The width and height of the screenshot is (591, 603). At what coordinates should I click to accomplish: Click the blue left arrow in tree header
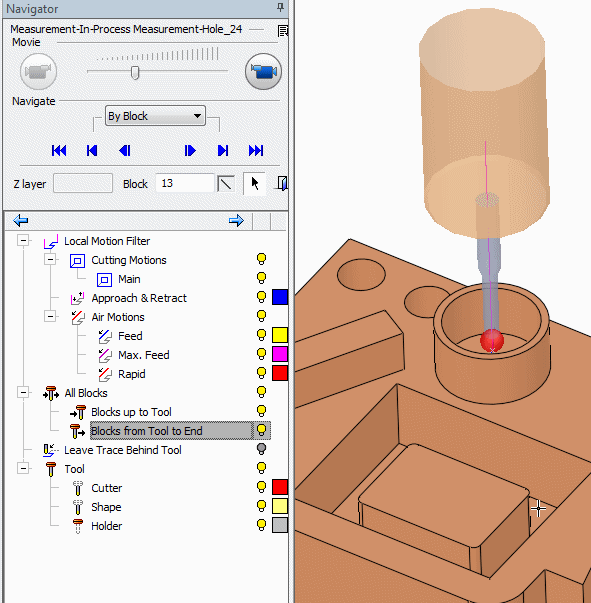coord(20,220)
